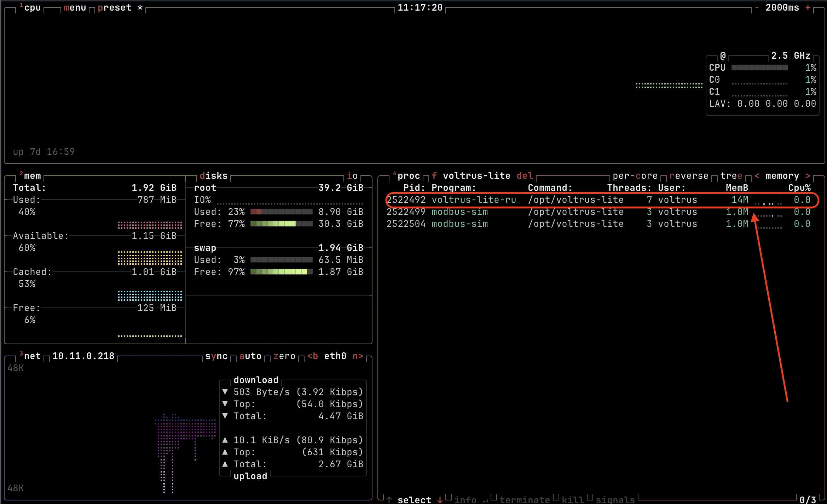This screenshot has height=504, width=827.
Task: Toggle the net box label
Action: pos(30,356)
